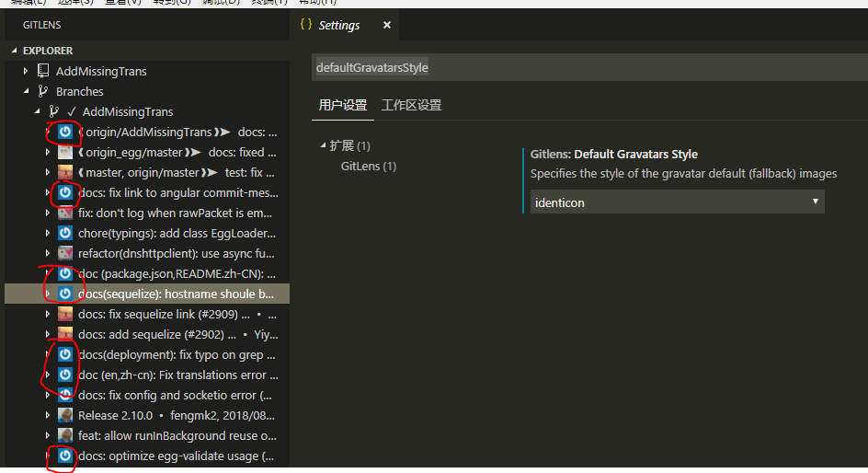The height and width of the screenshot is (473, 868).
Task: Expand the Release 2.10.0 commit row
Action: tap(48, 415)
